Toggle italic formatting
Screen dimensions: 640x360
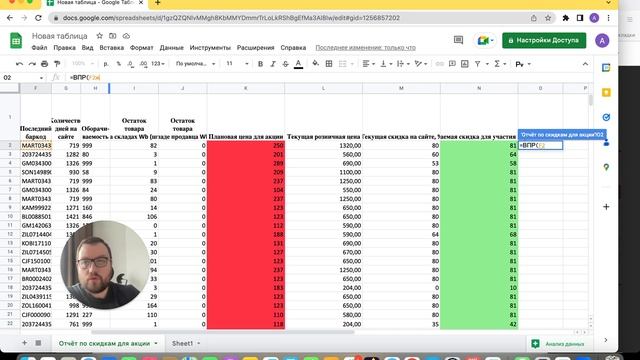click(273, 64)
